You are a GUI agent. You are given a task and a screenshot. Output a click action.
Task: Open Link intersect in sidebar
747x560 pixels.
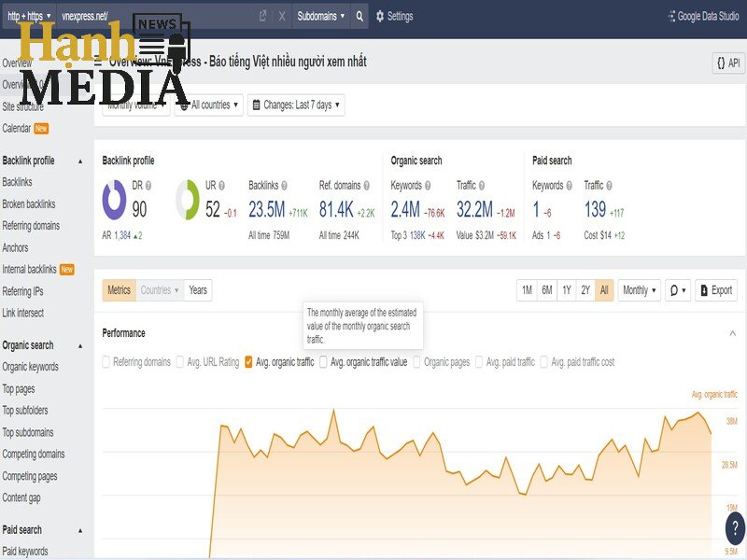pyautogui.click(x=22, y=313)
